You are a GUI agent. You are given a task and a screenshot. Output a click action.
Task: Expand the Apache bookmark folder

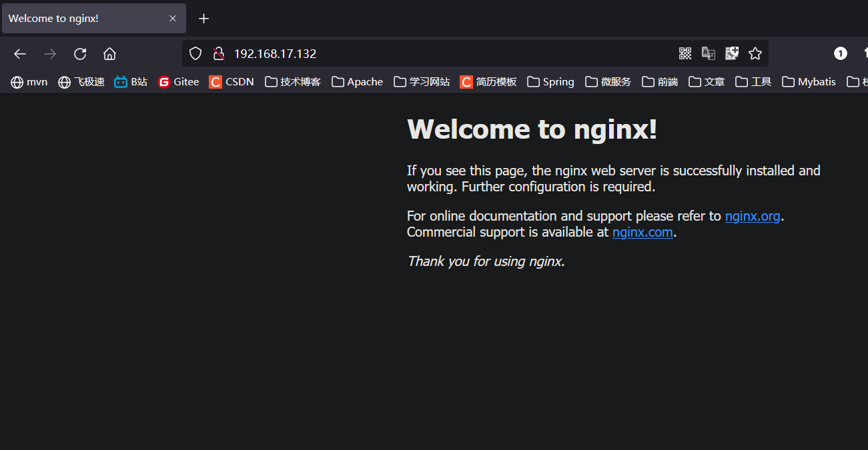tap(358, 82)
